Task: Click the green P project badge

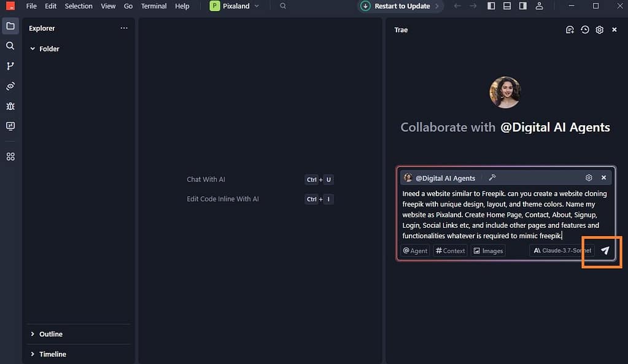Action: tap(215, 6)
